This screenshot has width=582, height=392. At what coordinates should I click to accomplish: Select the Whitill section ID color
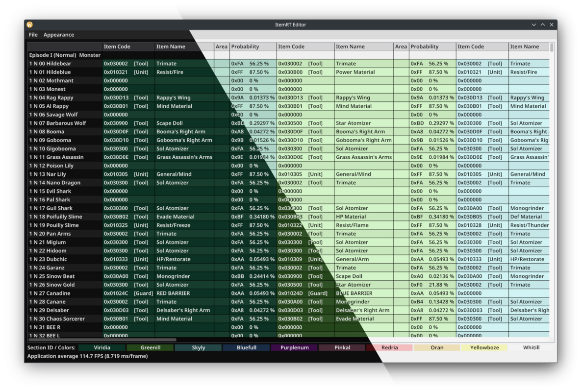(x=531, y=347)
